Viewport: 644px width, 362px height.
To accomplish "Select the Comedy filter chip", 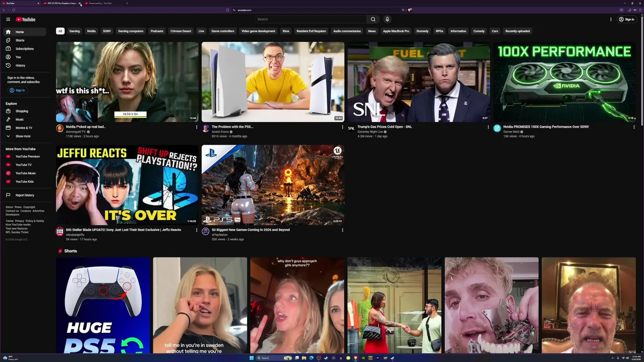I will click(479, 31).
